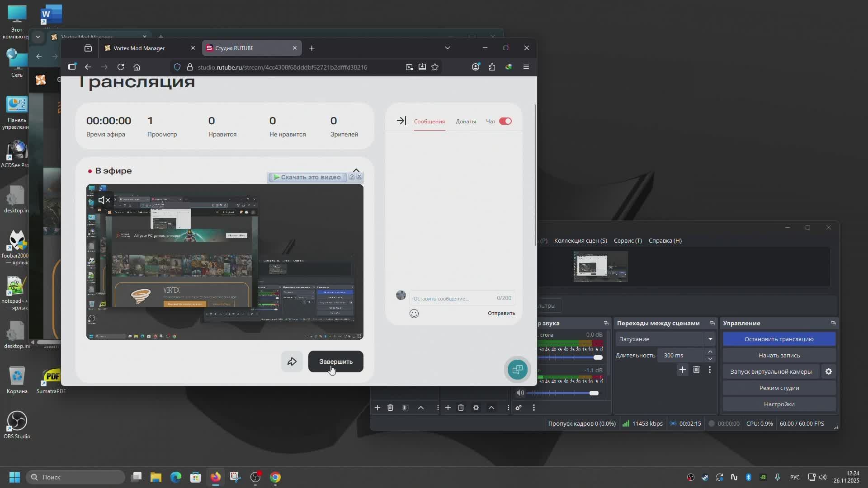The height and width of the screenshot is (488, 868).
Task: Open the Сервис menu in OBS
Action: (627, 240)
